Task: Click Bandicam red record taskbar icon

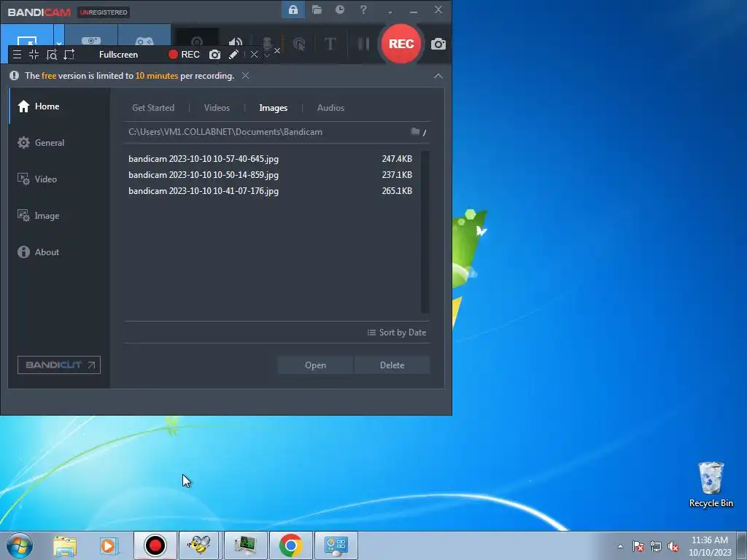Action: coord(155,545)
